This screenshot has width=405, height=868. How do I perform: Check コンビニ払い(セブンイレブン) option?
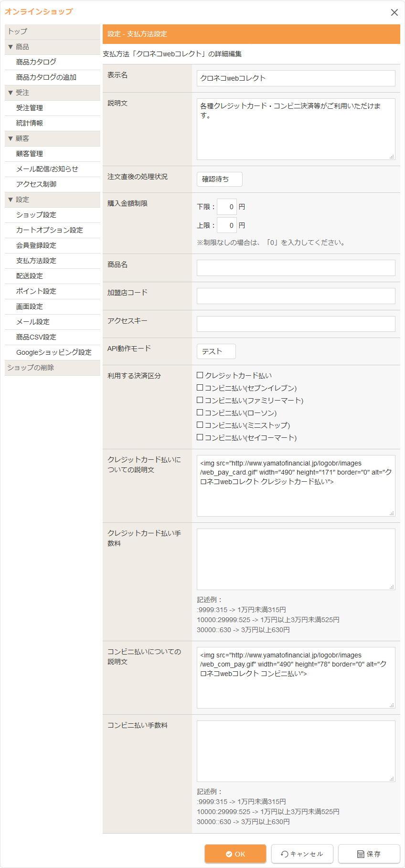[200, 388]
